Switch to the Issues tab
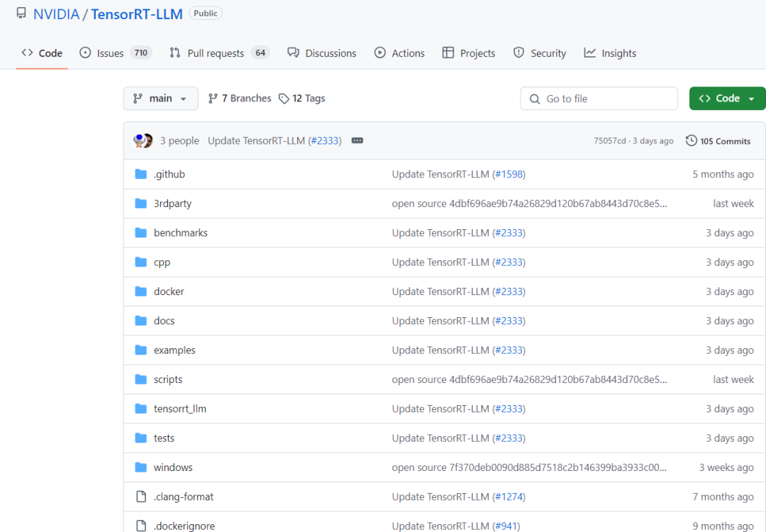The width and height of the screenshot is (766, 532). (116, 52)
